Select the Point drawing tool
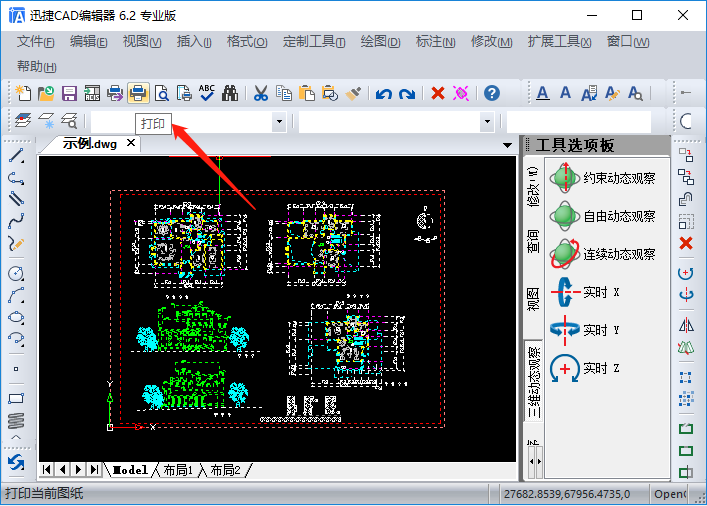This screenshot has width=707, height=506. (x=16, y=369)
